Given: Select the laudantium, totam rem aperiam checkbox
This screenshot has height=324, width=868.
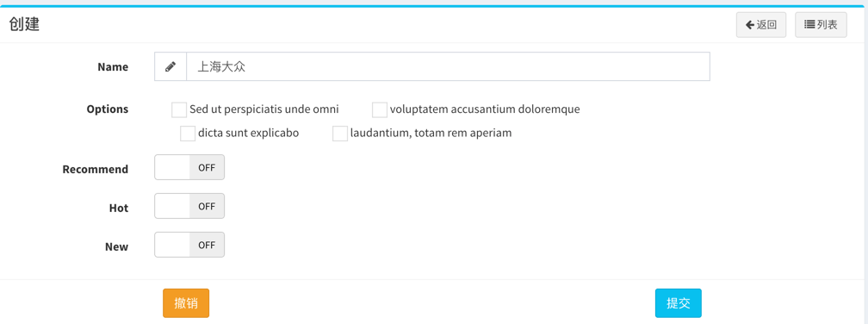Looking at the screenshot, I should [340, 134].
